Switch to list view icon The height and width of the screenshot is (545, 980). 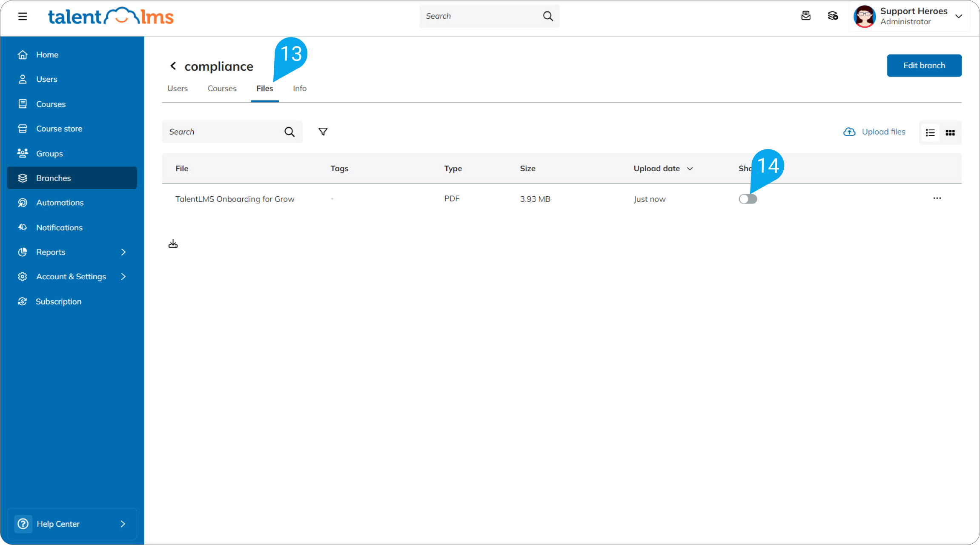click(930, 133)
